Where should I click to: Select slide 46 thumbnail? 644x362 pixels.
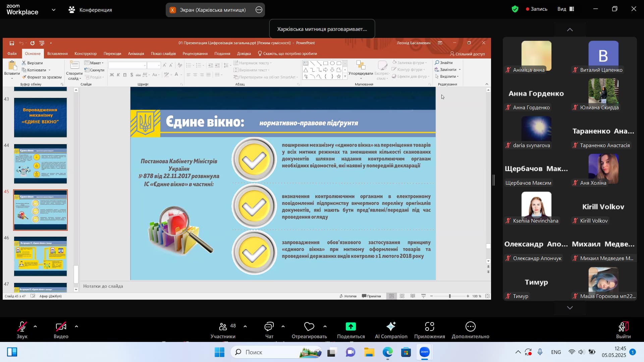[40, 256]
